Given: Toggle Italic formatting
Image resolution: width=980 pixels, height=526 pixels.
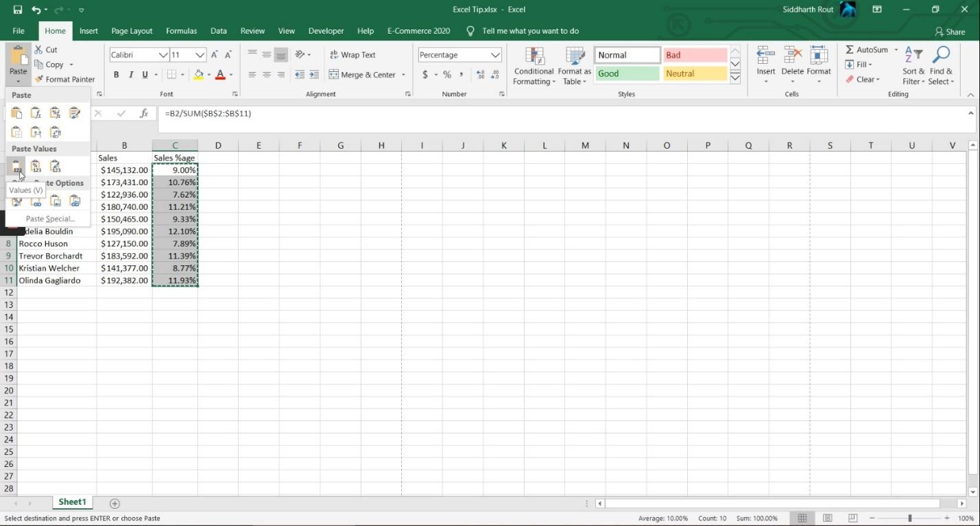Looking at the screenshot, I should coord(130,75).
